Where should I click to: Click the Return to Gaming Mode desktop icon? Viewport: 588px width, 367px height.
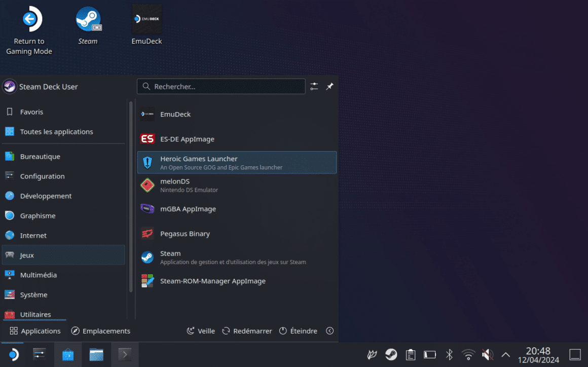[29, 30]
